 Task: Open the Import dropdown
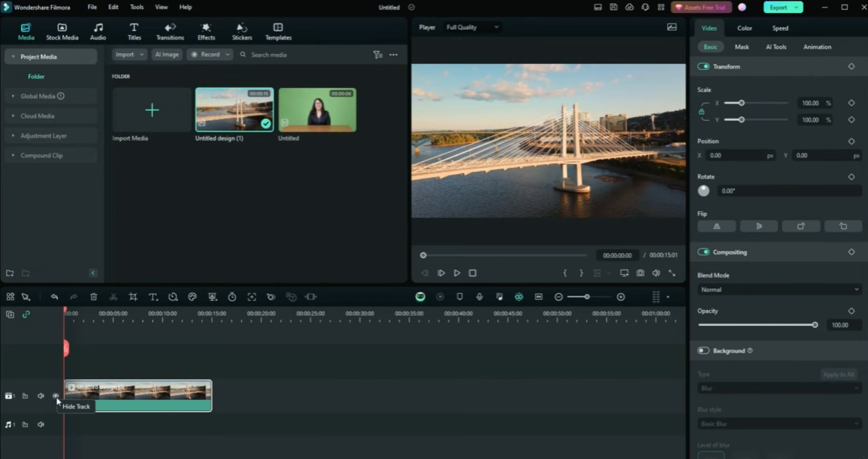pyautogui.click(x=129, y=55)
